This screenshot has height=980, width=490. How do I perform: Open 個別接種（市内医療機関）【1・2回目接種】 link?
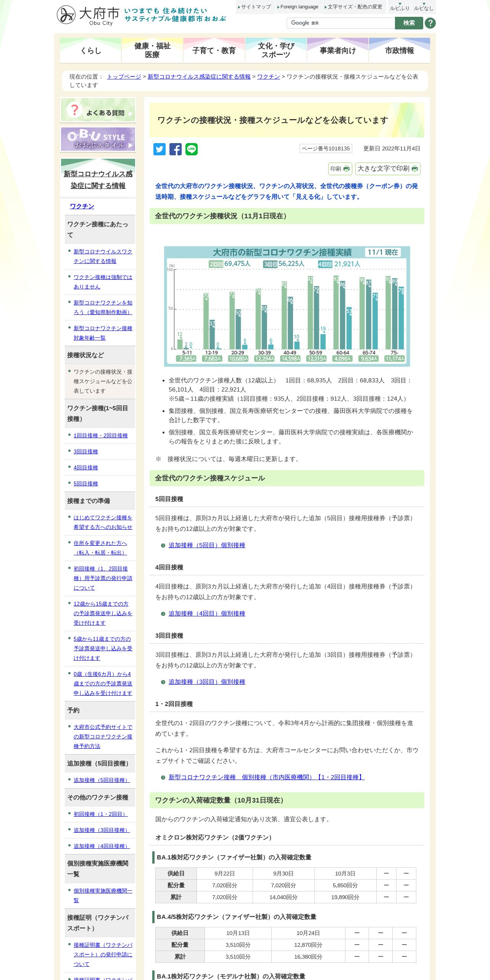(x=267, y=777)
